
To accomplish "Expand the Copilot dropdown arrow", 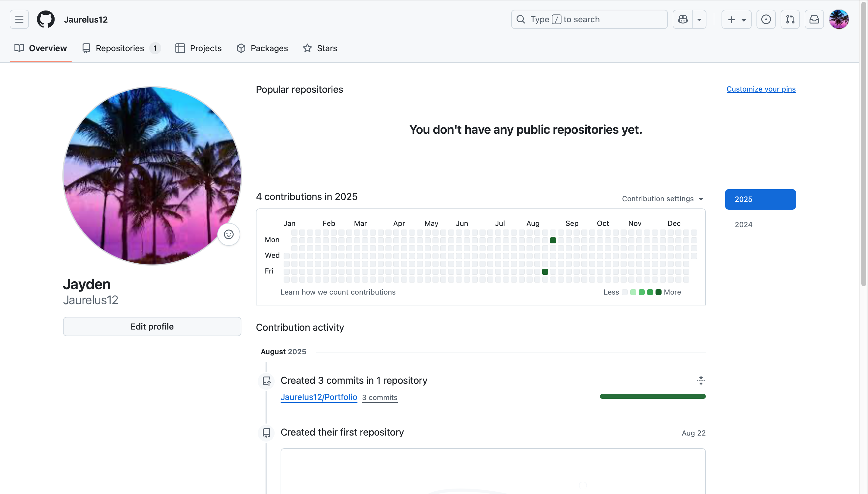I will click(699, 19).
